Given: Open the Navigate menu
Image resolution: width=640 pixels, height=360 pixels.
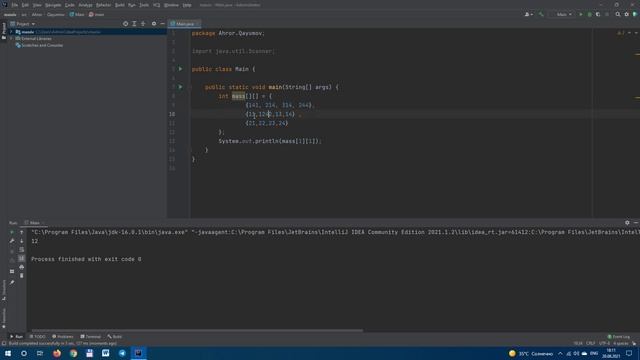Looking at the screenshot, I should point(53,5).
